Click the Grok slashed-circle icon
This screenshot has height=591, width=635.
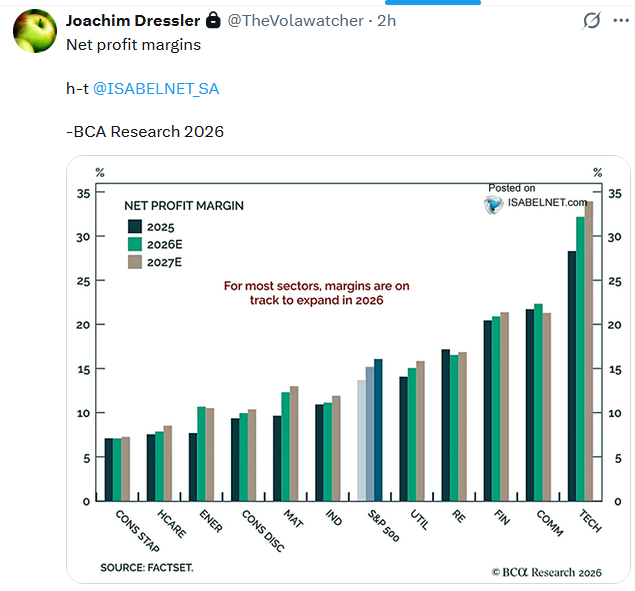pos(591,21)
